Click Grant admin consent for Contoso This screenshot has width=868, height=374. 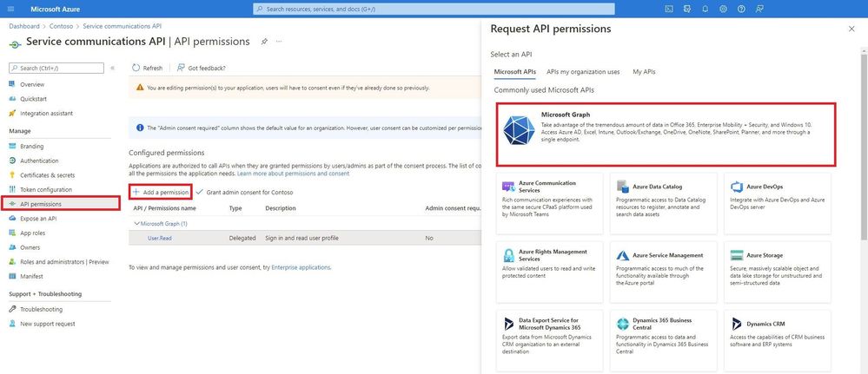(x=244, y=192)
